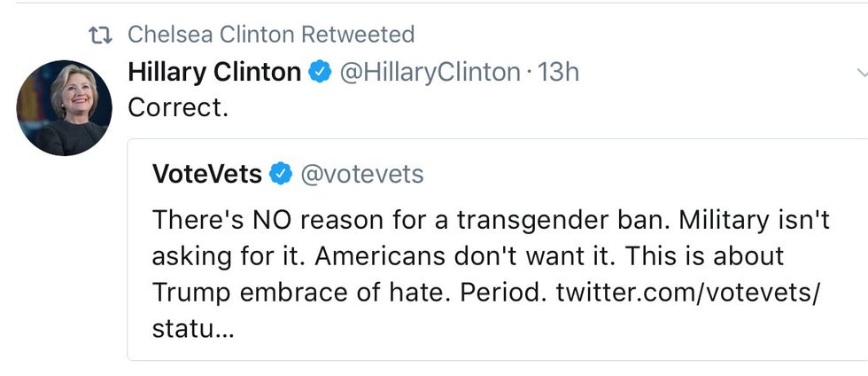Viewport: 868px width, 376px height.
Task: Open Chelsea Clinton's name in retweet label
Action: pos(212,35)
